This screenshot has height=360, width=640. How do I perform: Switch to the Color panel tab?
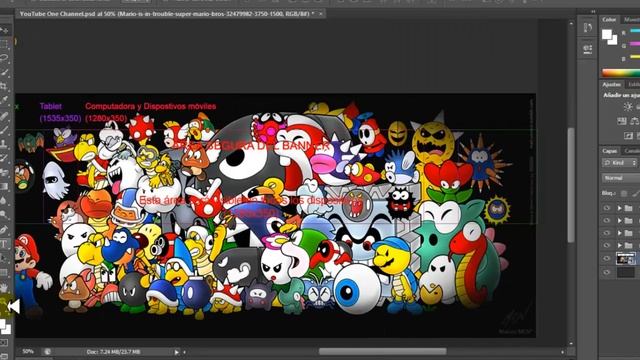click(x=609, y=19)
